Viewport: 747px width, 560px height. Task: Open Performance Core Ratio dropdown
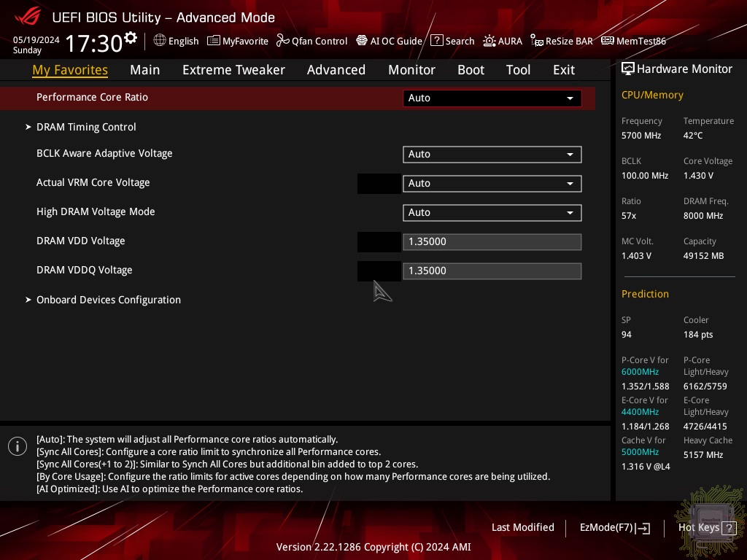492,98
